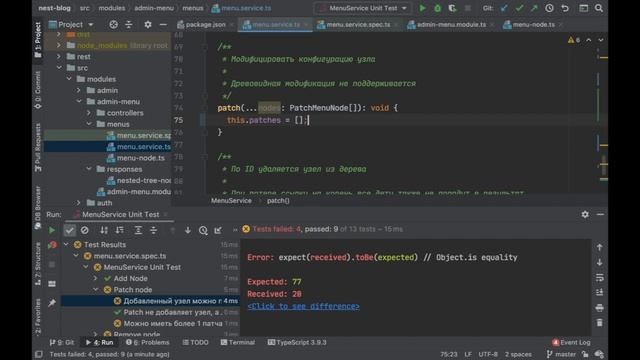
Task: Open Event Log from status bar
Action: click(x=571, y=342)
